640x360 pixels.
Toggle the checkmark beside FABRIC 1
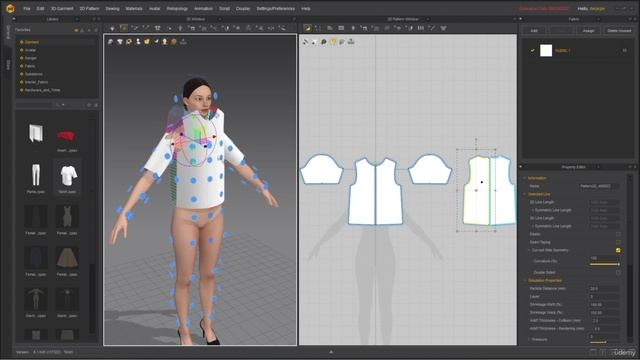532,50
